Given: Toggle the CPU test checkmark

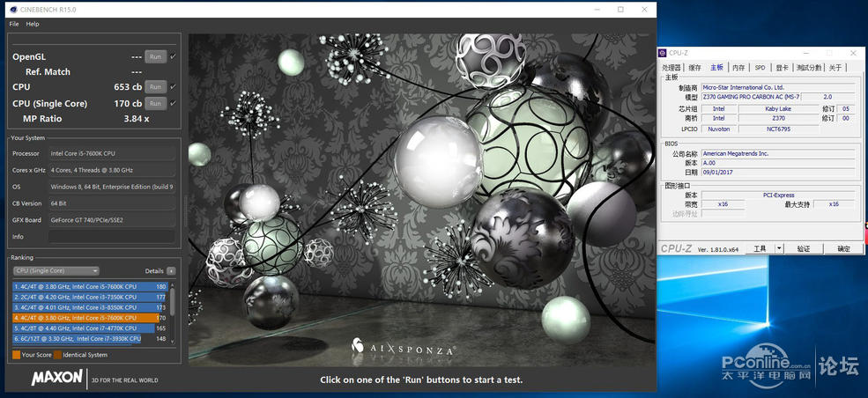Looking at the screenshot, I should (x=173, y=87).
